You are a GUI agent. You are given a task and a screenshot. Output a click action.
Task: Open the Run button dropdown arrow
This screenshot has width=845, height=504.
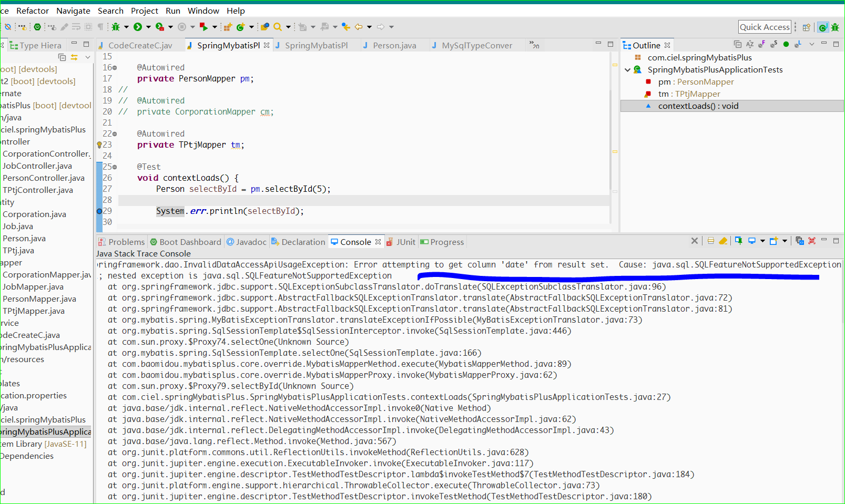coord(148,26)
